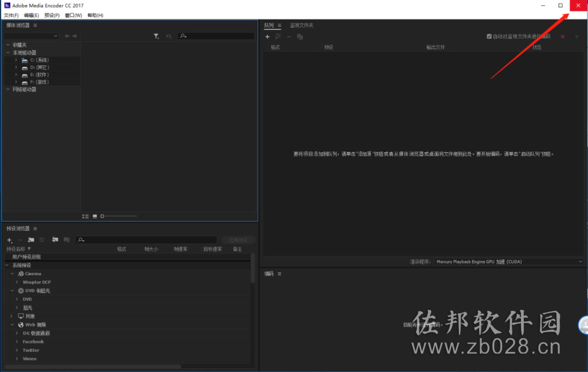The image size is (588, 372).
Task: Sort presets by 目标速率 column
Action: (213, 249)
